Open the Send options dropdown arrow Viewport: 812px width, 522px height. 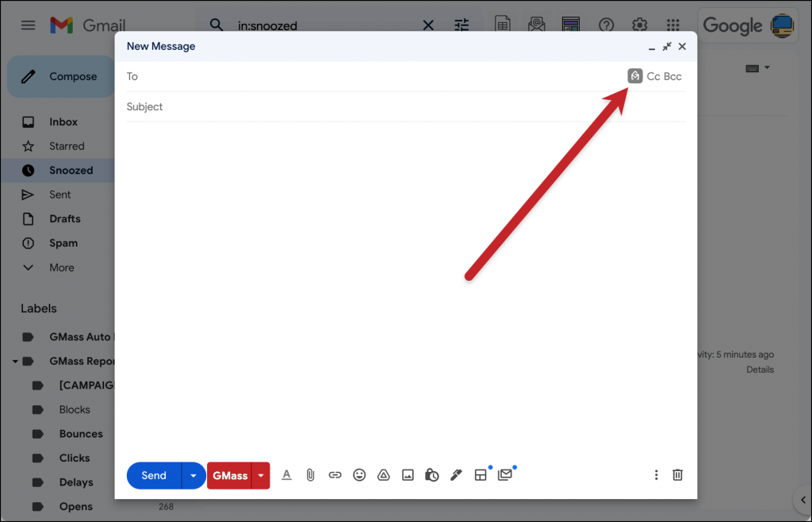point(193,475)
